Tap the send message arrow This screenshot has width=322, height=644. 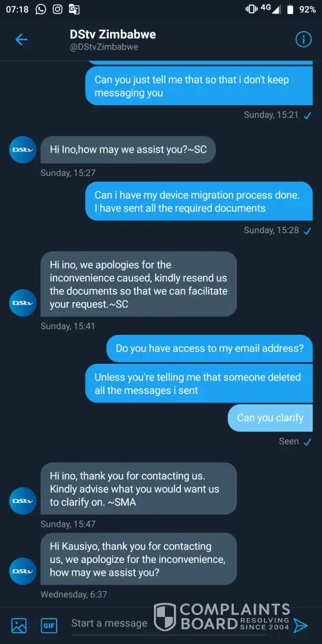pyautogui.click(x=301, y=625)
